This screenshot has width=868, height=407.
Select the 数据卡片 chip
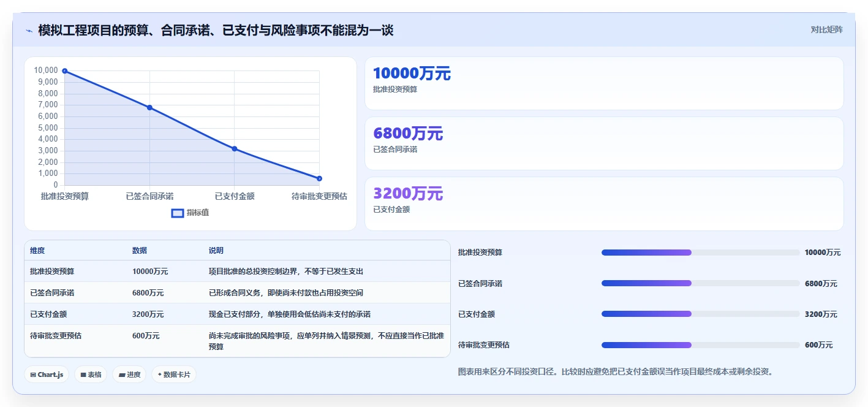pyautogui.click(x=174, y=375)
